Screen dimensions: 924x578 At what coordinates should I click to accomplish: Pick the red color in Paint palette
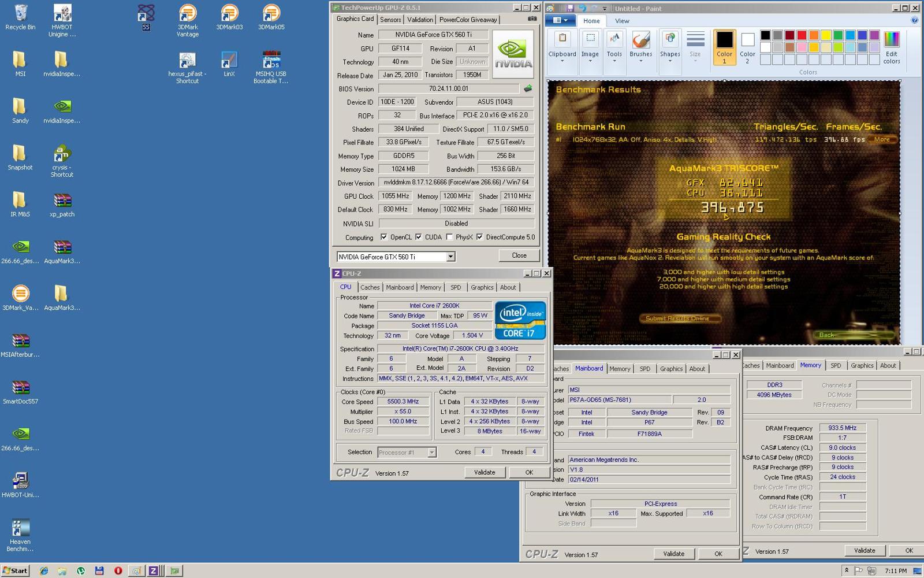pos(802,35)
